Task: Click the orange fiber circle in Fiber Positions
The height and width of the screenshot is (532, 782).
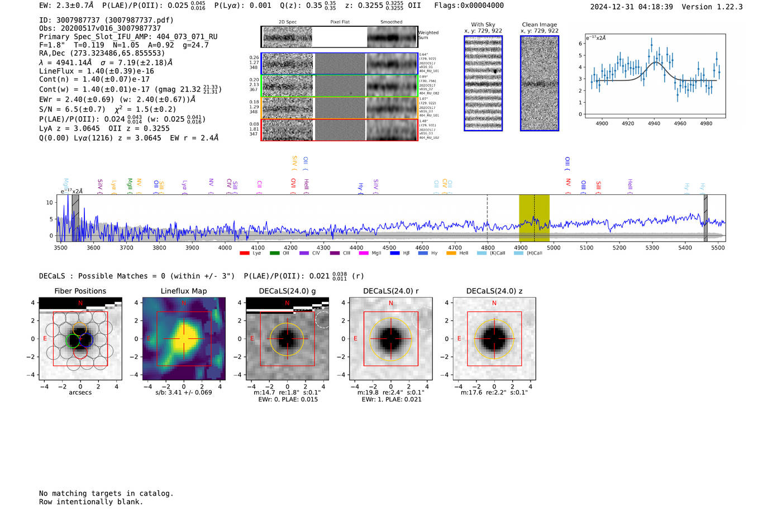Action: pyautogui.click(x=80, y=329)
